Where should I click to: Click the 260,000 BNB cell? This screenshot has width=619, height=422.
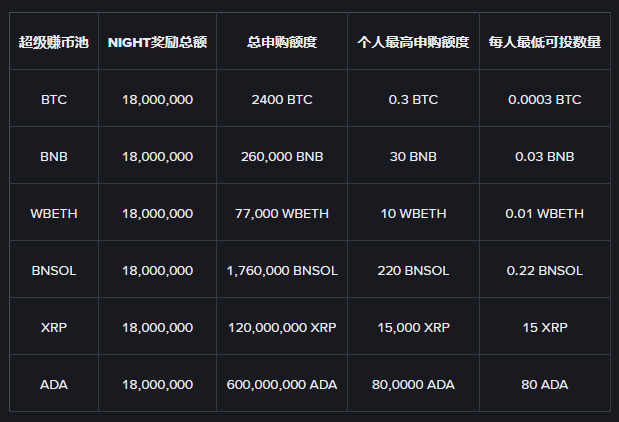pyautogui.click(x=282, y=157)
